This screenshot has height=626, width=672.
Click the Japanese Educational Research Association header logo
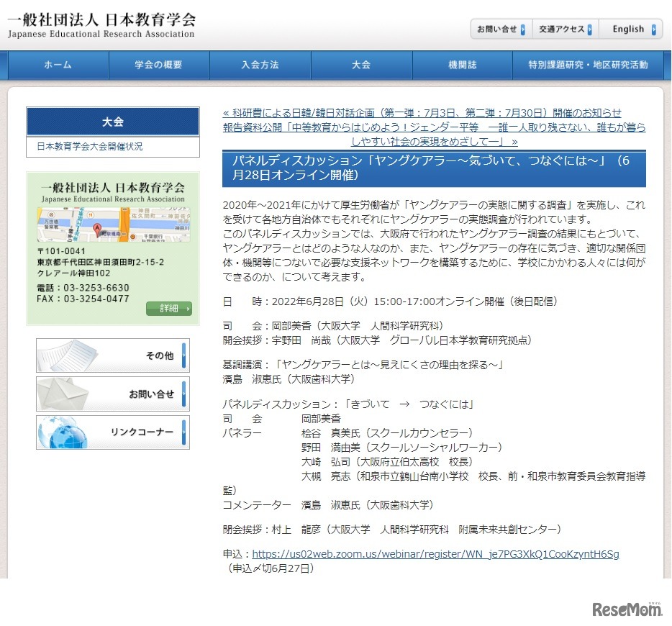(x=101, y=25)
